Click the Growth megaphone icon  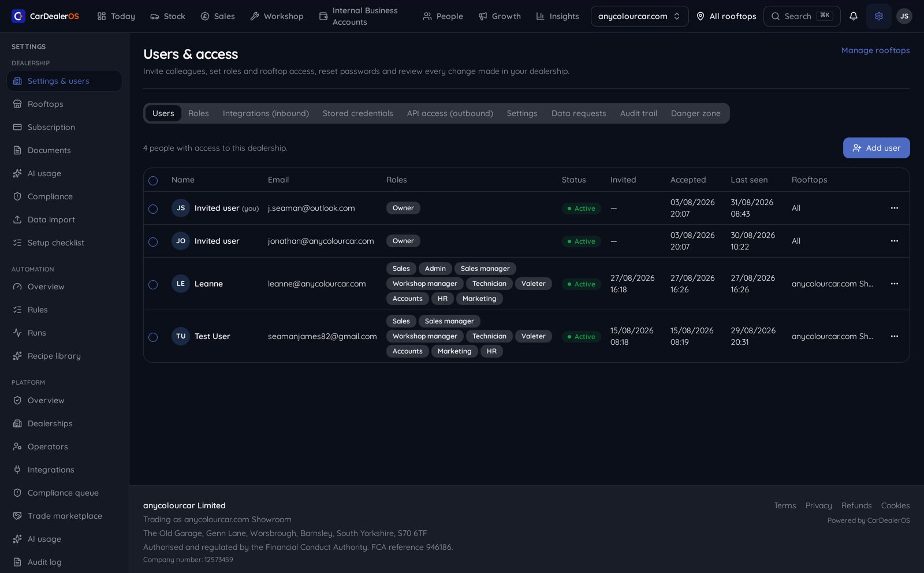pyautogui.click(x=483, y=16)
